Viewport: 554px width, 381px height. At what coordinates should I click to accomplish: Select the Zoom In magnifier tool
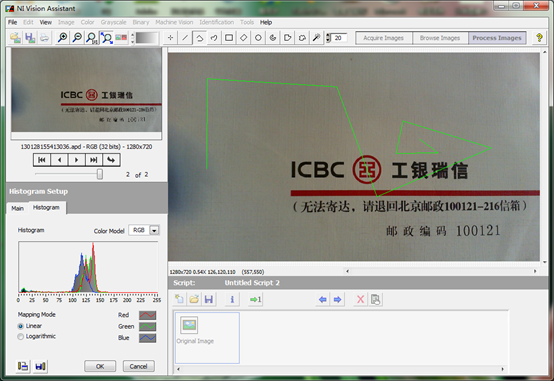tap(63, 37)
